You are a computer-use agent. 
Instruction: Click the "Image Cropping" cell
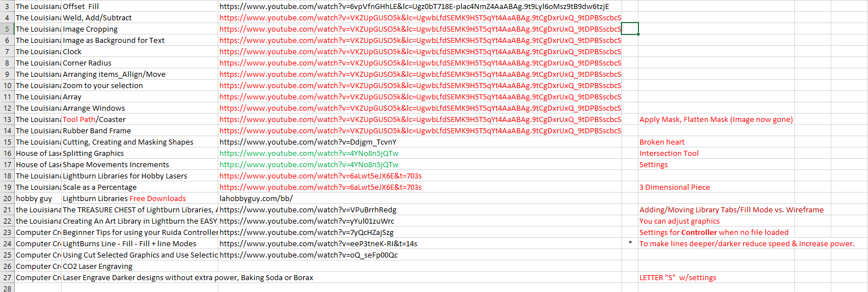(90, 29)
